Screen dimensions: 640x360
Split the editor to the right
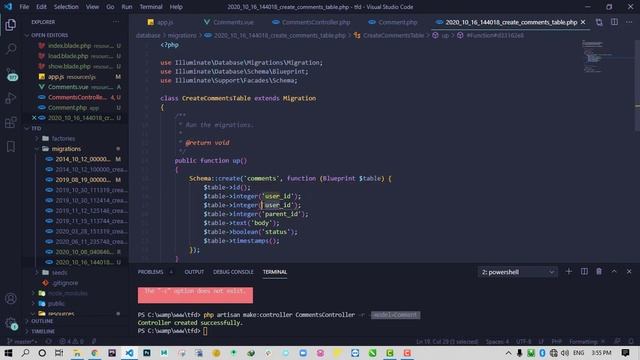tap(614, 22)
